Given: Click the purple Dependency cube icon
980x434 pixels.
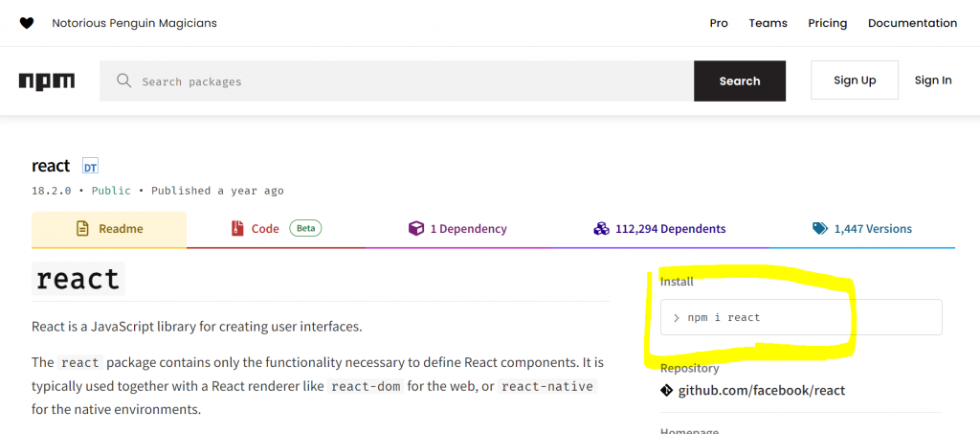Looking at the screenshot, I should [x=415, y=229].
